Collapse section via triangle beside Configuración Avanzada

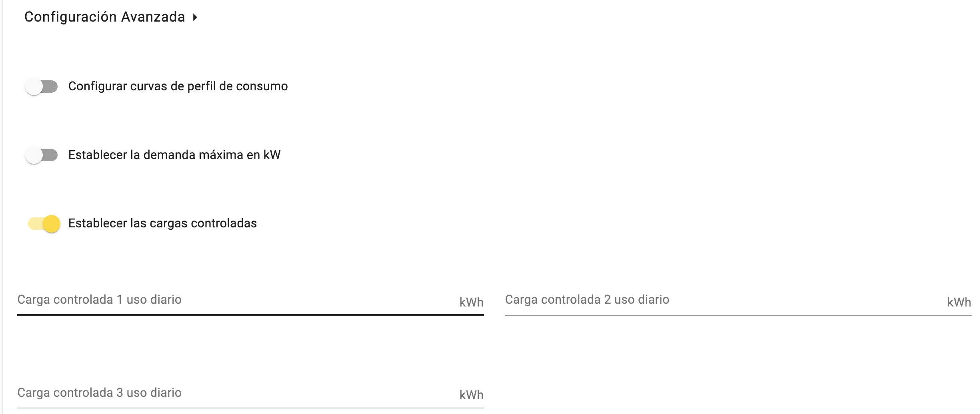(x=195, y=17)
